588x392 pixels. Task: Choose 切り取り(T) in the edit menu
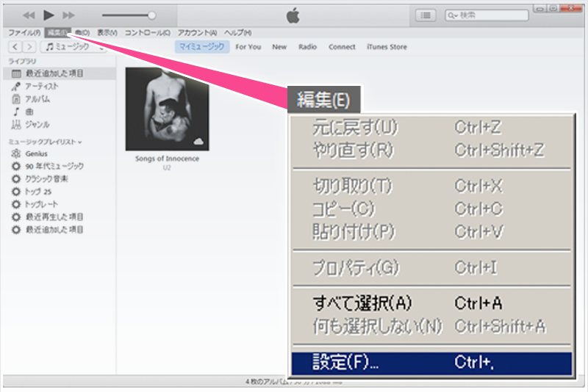click(431, 186)
